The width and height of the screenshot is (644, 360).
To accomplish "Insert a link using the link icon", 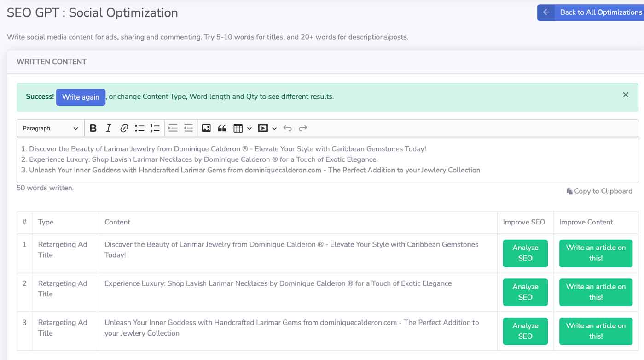I will [x=124, y=129].
